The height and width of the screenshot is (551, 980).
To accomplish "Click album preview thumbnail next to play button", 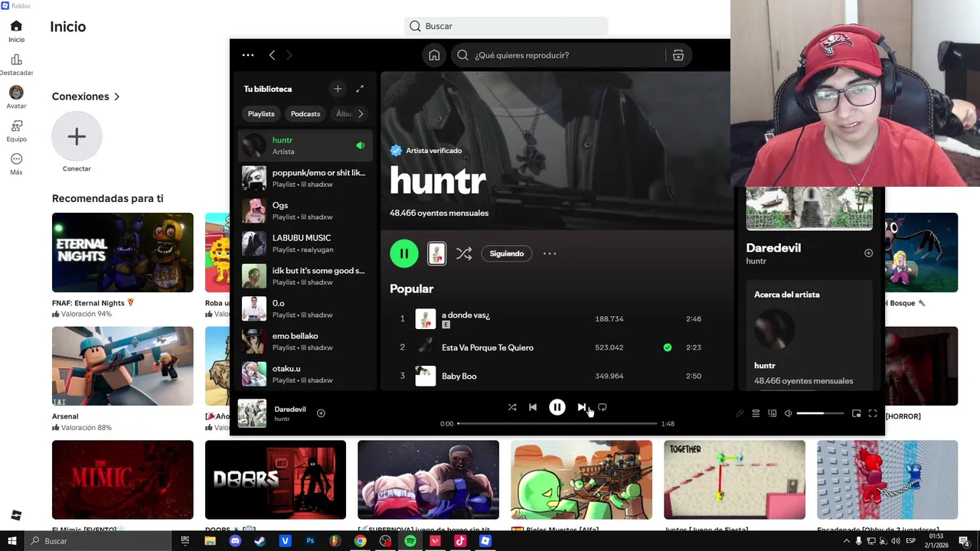I will pyautogui.click(x=436, y=253).
